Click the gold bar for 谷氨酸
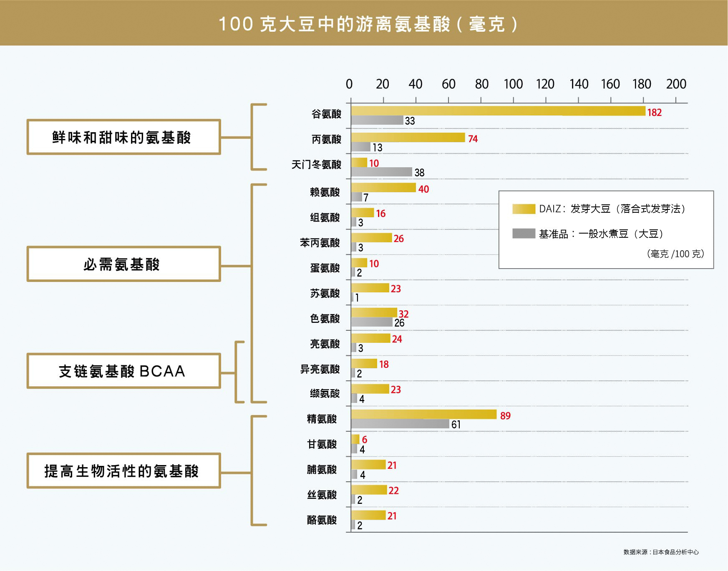The height and width of the screenshot is (571, 728). pos(498,111)
